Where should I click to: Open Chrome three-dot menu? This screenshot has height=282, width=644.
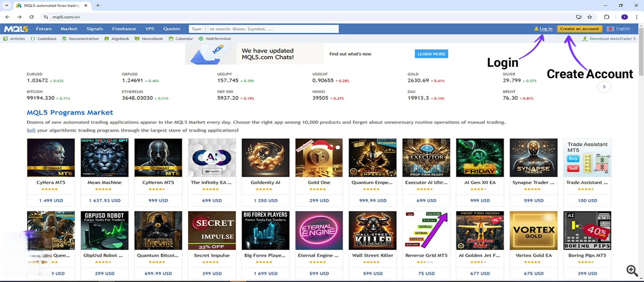pyautogui.click(x=637, y=17)
